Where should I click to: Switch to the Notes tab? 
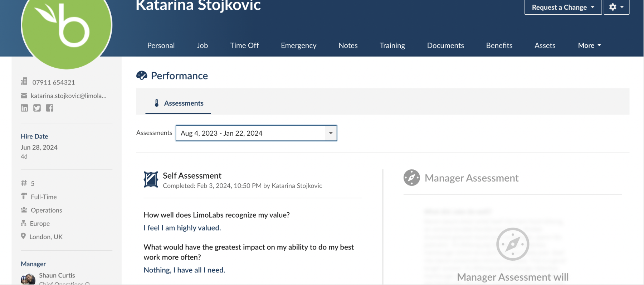pyautogui.click(x=348, y=45)
